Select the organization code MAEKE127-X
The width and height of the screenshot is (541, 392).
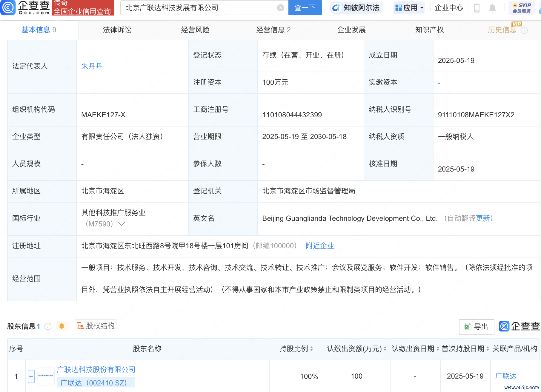[103, 115]
